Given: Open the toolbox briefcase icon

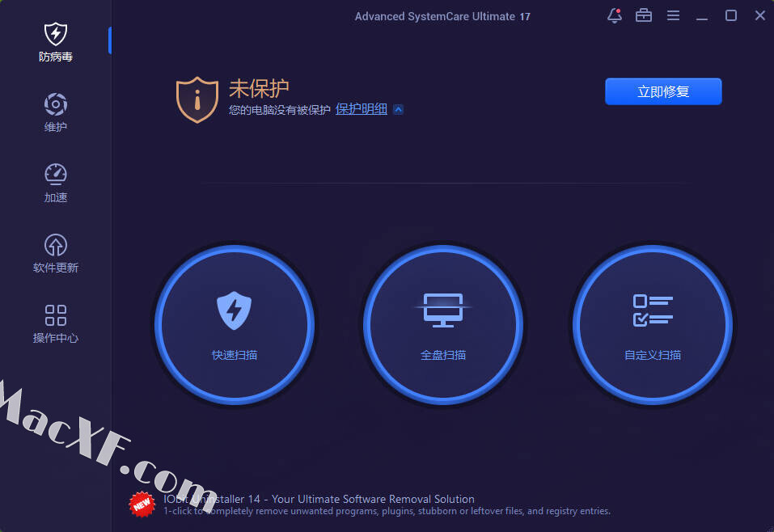Looking at the screenshot, I should (x=644, y=15).
